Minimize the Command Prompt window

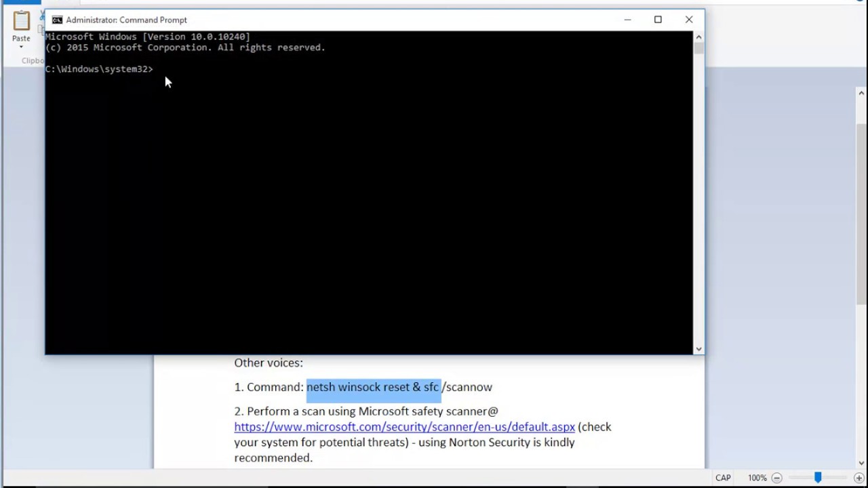[x=627, y=20]
